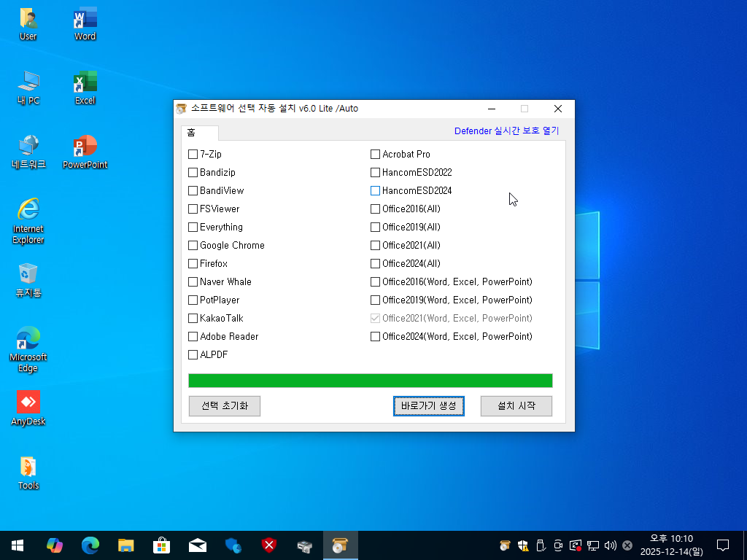Launch Copilot from the taskbar

click(54, 545)
